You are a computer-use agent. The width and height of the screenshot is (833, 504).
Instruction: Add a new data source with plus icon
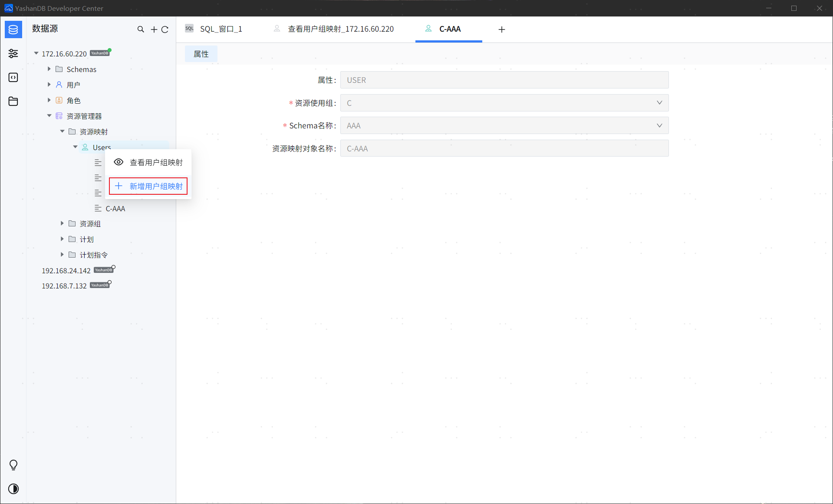[154, 29]
